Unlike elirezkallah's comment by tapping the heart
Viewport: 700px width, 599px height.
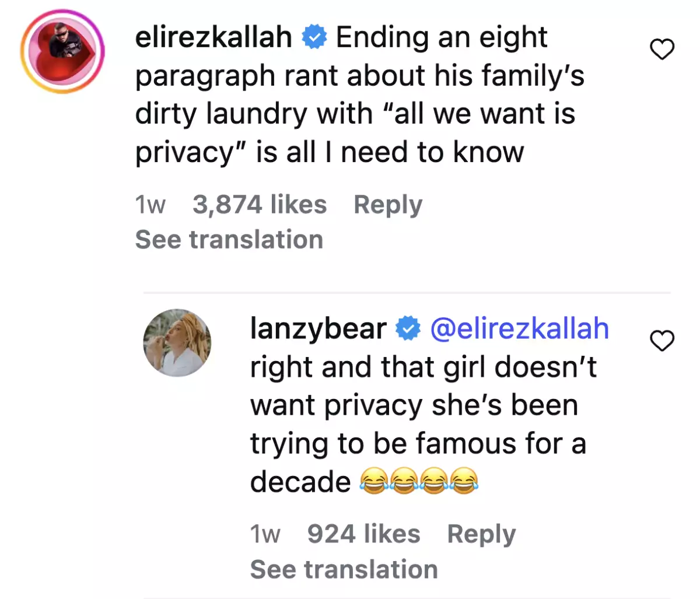662,50
